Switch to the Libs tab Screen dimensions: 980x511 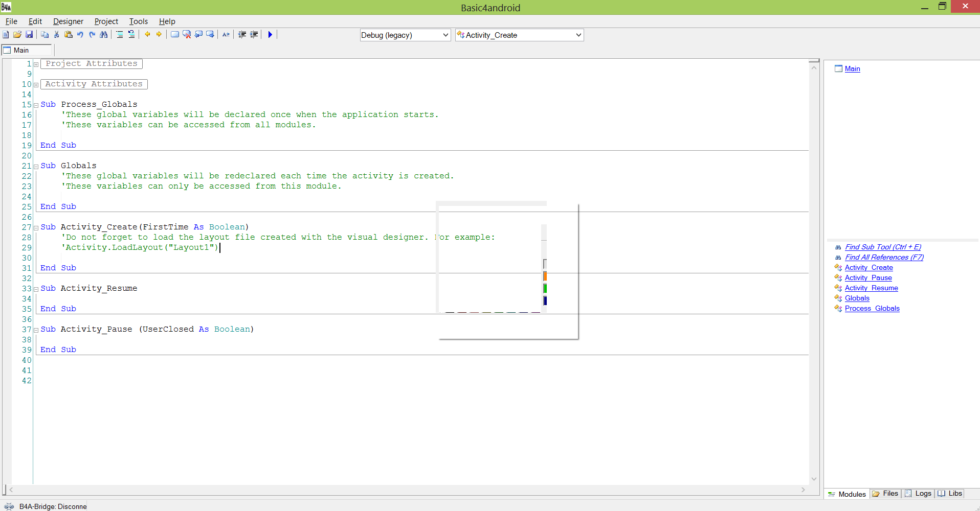(x=950, y=494)
